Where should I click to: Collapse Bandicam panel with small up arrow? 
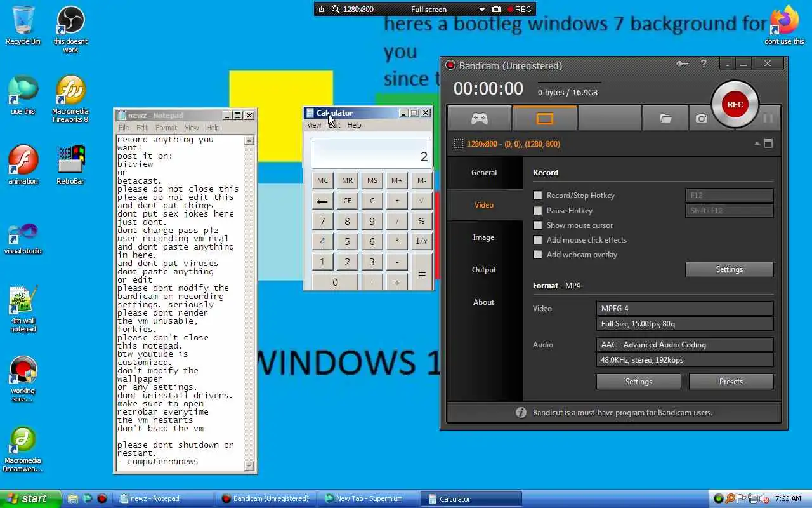(757, 144)
